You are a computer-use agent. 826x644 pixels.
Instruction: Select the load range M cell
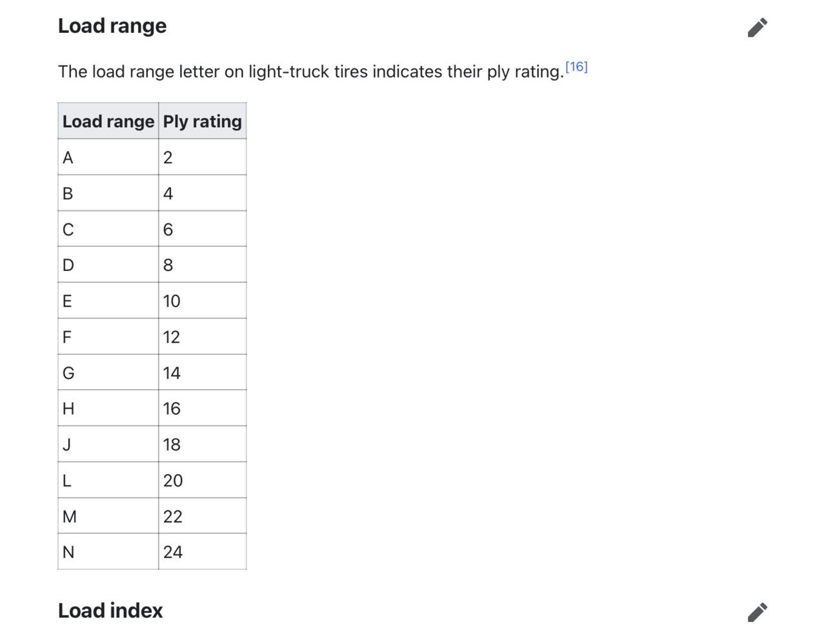pyautogui.click(x=108, y=516)
